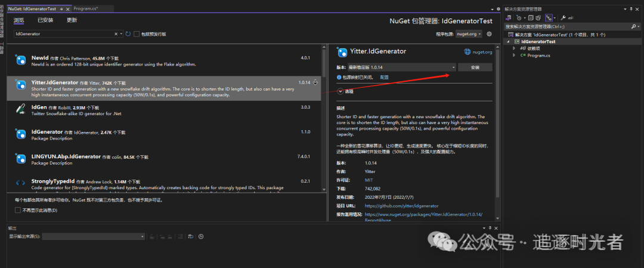Open the github.com/yitter/idgenerator project URL
644x268 pixels.
401,205
